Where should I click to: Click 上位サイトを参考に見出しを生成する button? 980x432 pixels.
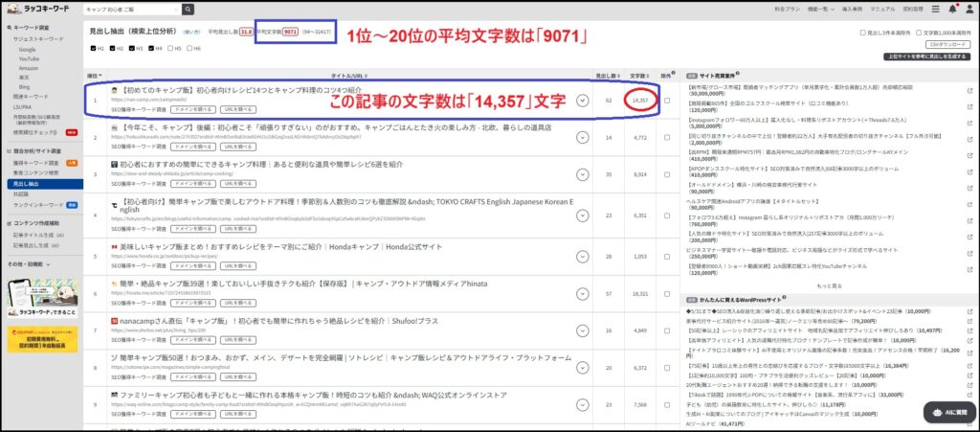(926, 57)
